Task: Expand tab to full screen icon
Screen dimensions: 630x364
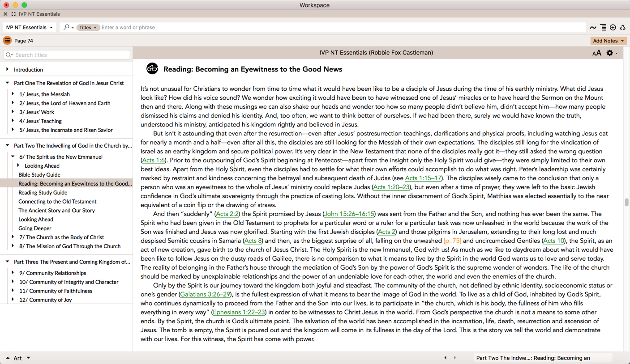Action: tap(13, 14)
